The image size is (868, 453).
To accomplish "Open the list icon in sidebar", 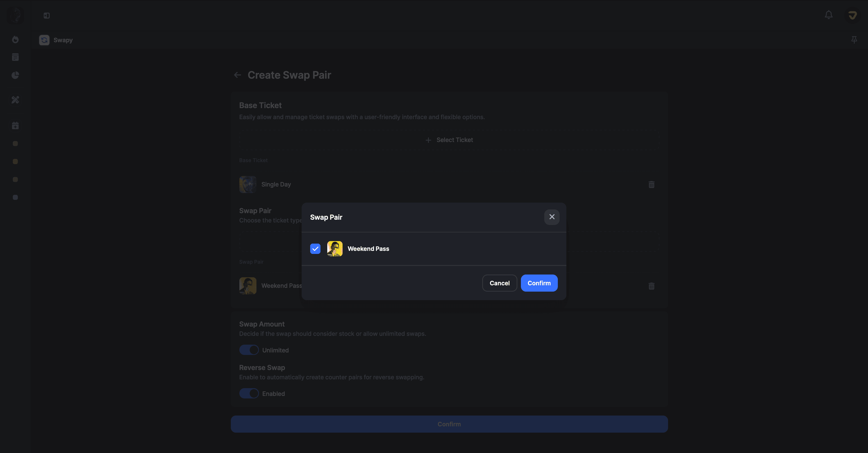I will 15,57.
